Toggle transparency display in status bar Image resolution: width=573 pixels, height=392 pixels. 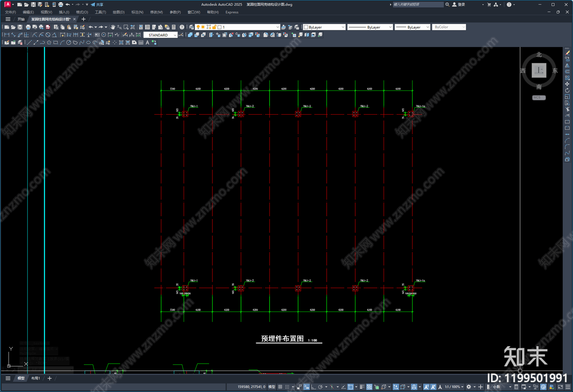click(369, 387)
